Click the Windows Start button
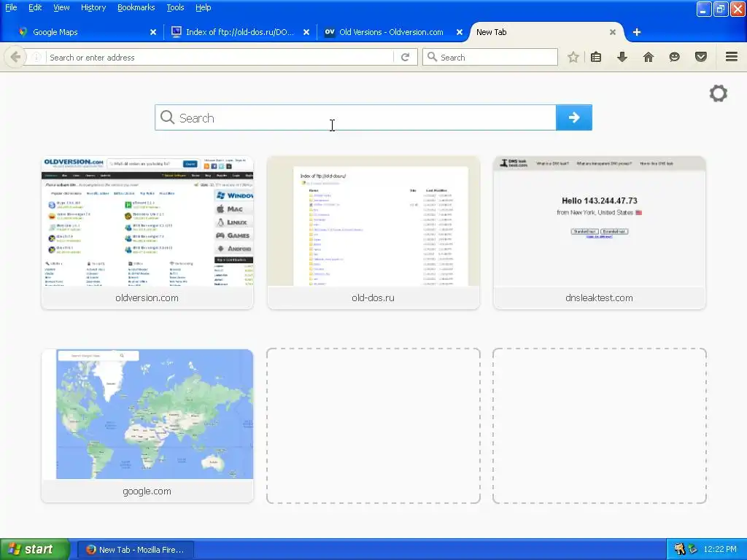Viewport: 747px width, 560px height. coord(34,549)
